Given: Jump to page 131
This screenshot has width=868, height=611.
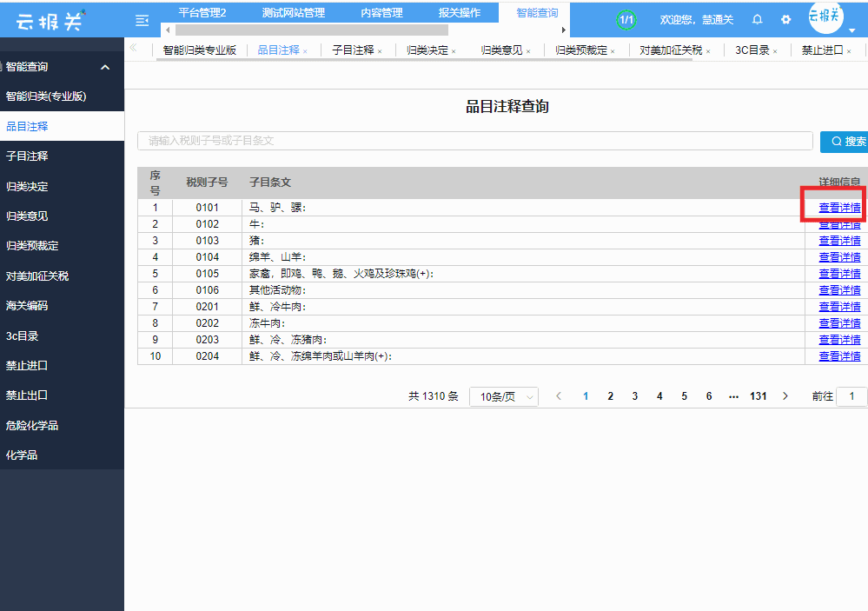Looking at the screenshot, I should pos(758,396).
